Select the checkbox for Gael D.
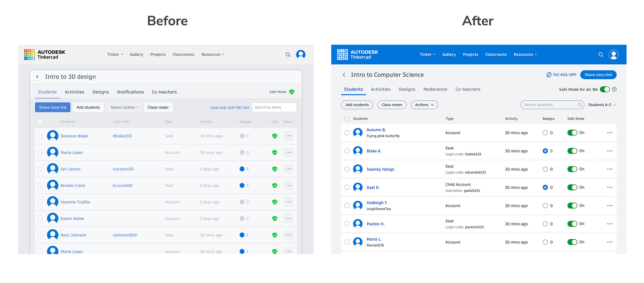Viewport: 644px width, 283px height. click(347, 187)
